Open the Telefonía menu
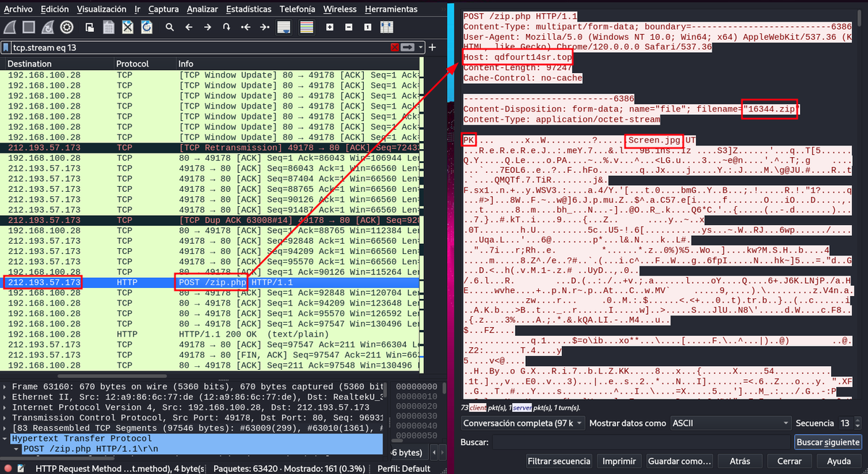Viewport: 868px width, 474px height. [x=298, y=9]
